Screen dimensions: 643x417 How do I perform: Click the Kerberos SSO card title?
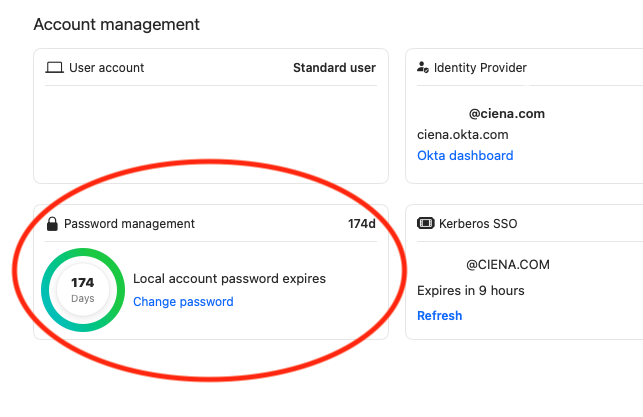point(479,224)
